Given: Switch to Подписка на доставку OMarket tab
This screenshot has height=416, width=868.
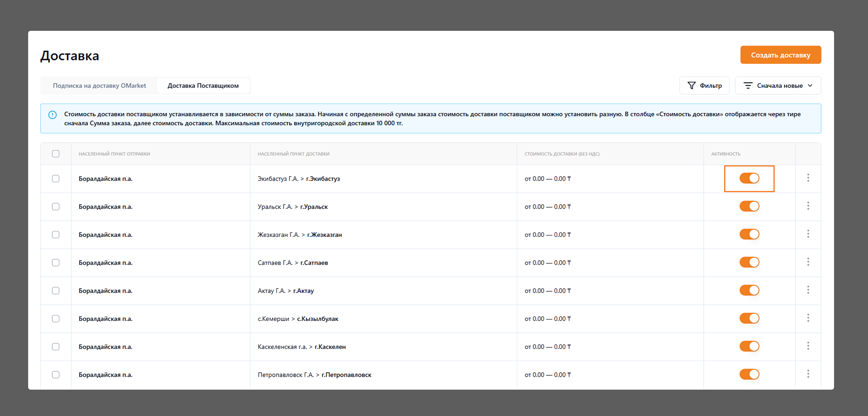Looking at the screenshot, I should (x=99, y=85).
